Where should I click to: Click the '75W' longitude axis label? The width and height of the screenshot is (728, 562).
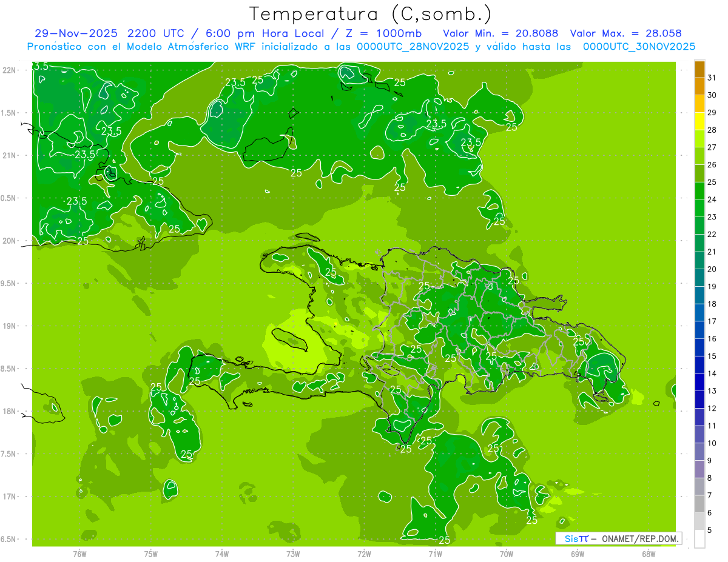(151, 554)
